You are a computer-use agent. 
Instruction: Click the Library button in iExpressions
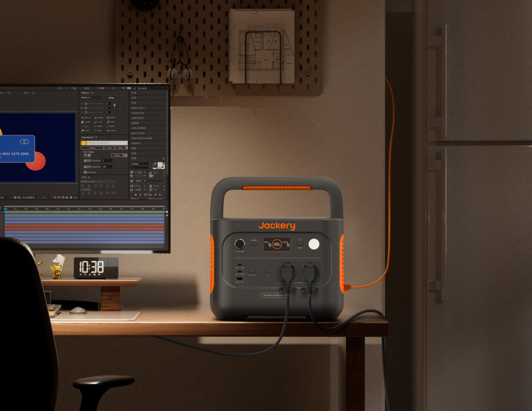(92, 148)
